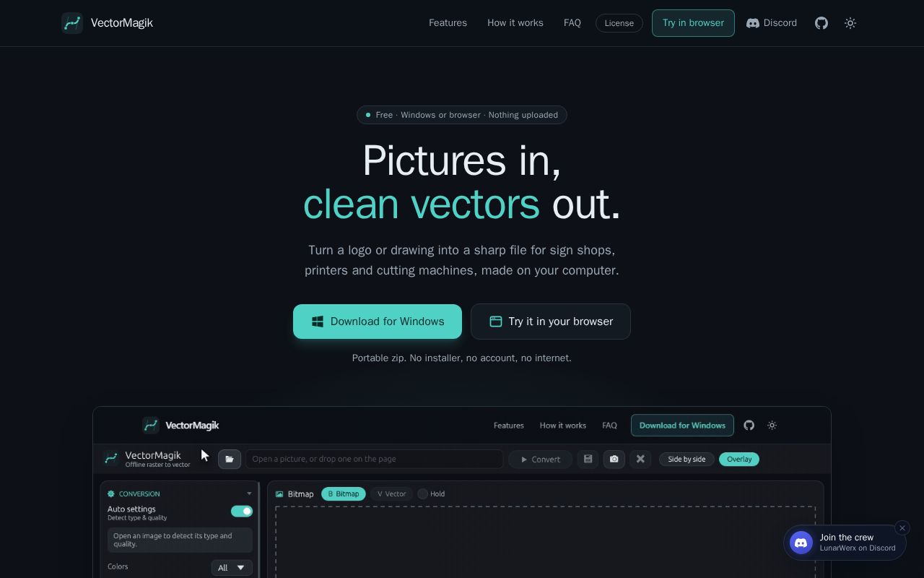Select the Side by side view mode
Screen dimensions: 924x578
[687, 460]
